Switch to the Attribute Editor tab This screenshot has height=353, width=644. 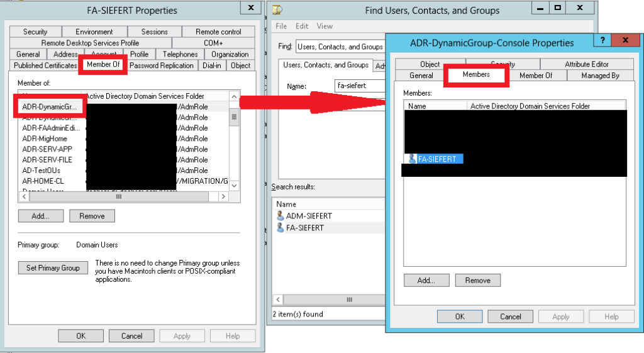pos(587,64)
